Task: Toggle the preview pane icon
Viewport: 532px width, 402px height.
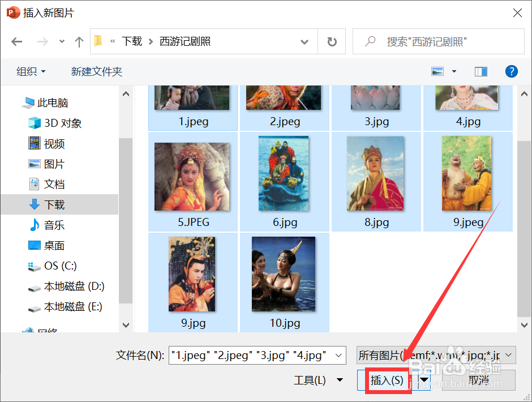Action: pyautogui.click(x=480, y=71)
